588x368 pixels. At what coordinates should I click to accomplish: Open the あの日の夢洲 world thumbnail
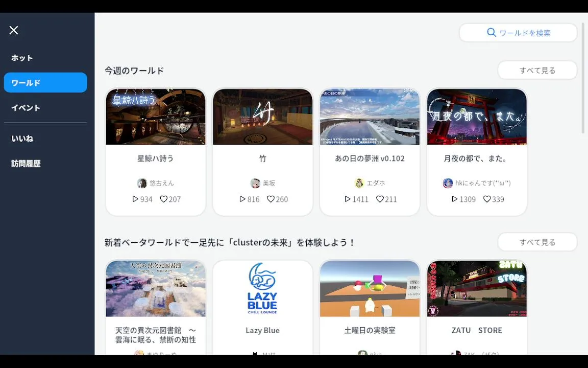pyautogui.click(x=370, y=117)
